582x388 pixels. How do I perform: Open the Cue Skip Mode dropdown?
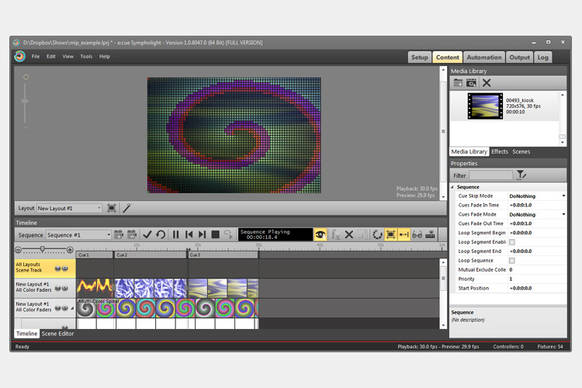click(x=537, y=196)
